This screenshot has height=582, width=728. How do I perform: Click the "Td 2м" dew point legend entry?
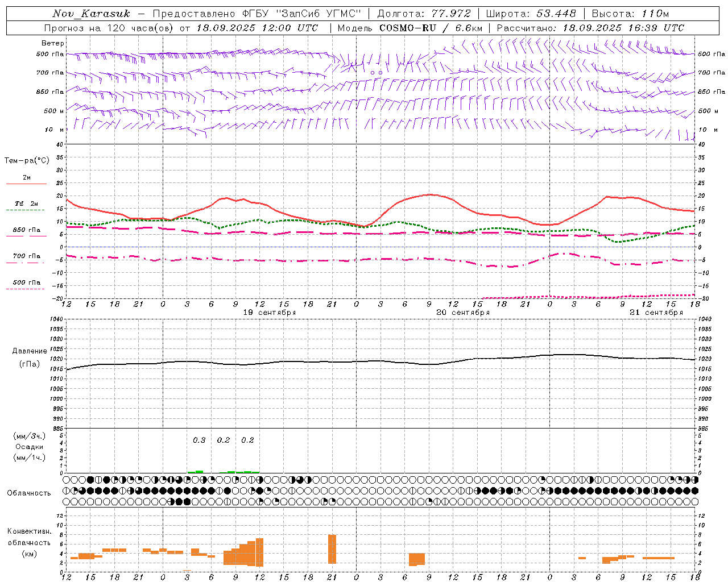26,203
